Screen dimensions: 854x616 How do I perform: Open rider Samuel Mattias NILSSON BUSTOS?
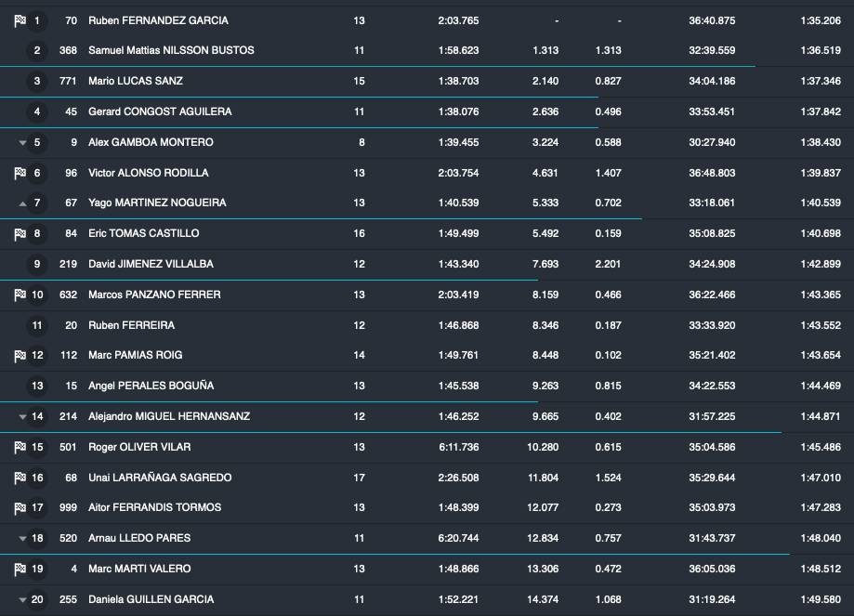170,50
